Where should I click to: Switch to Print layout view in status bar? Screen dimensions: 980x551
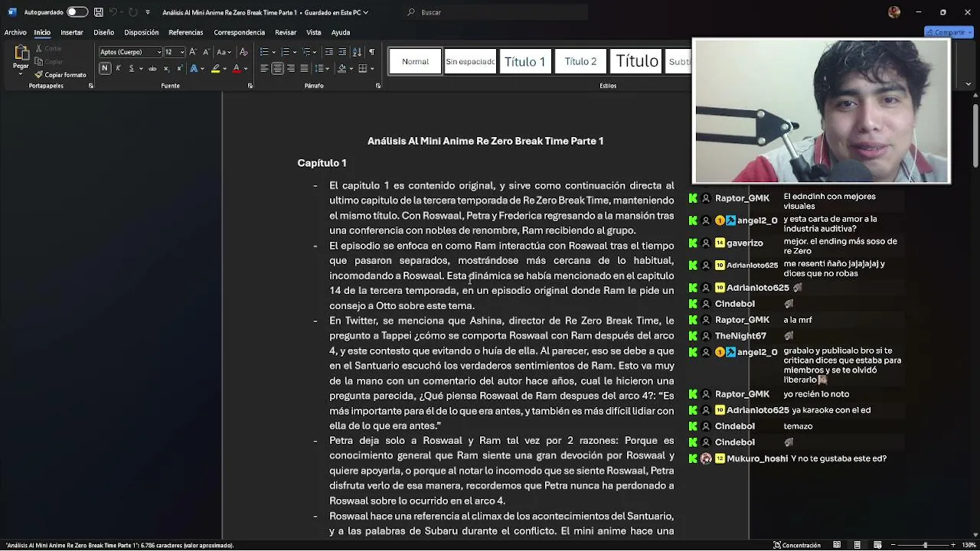click(x=857, y=545)
